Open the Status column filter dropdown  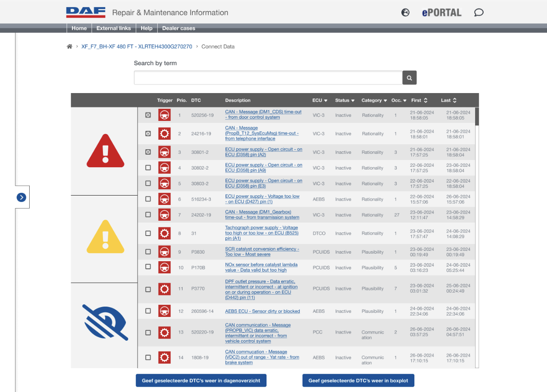coord(345,100)
